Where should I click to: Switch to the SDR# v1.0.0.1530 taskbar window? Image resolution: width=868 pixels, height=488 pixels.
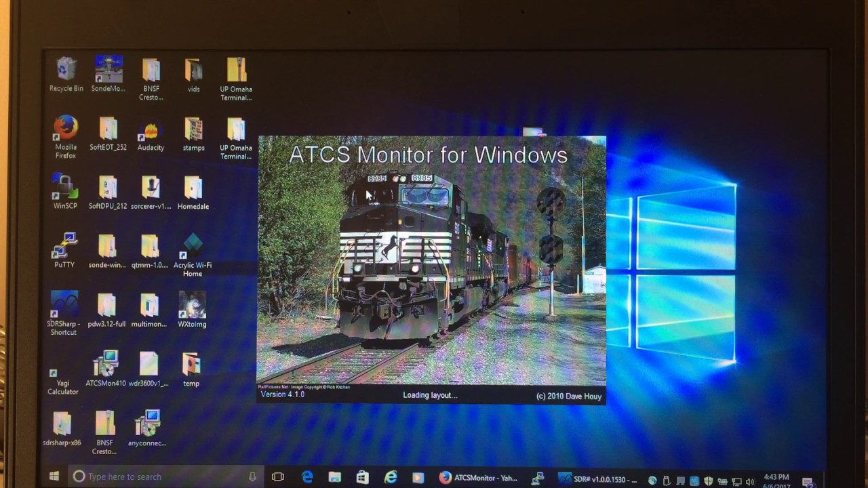(x=597, y=479)
